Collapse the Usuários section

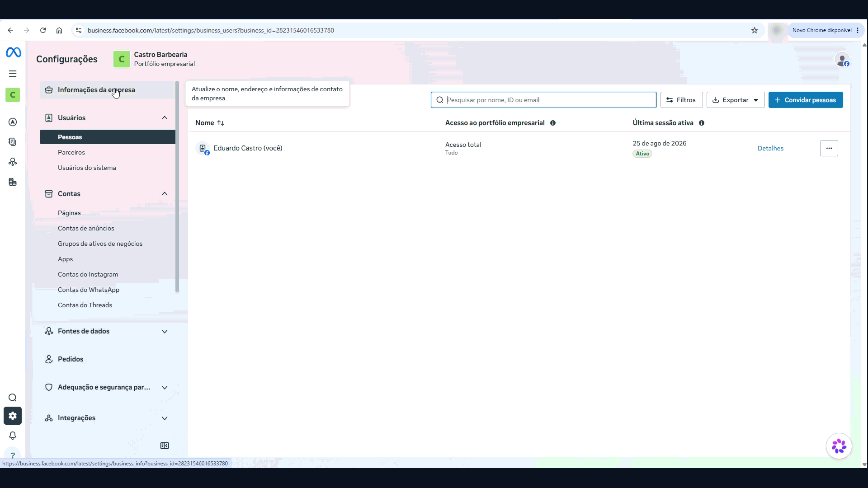tap(165, 118)
